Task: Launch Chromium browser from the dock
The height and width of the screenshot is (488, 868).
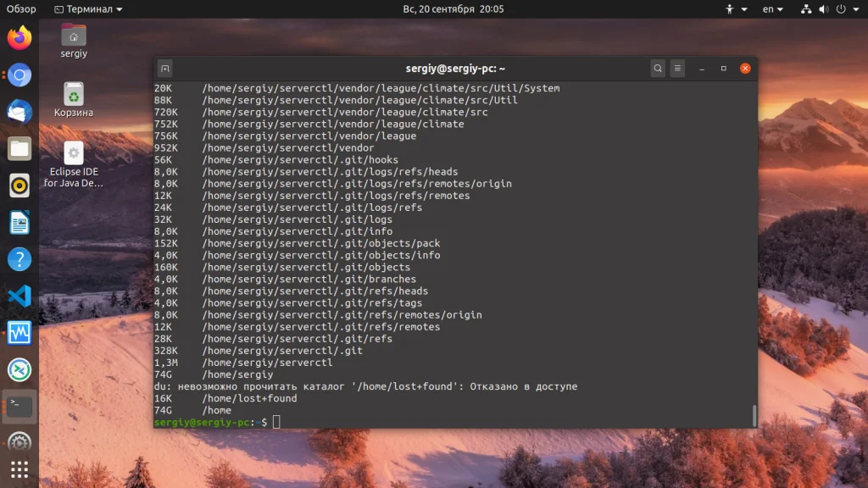Action: point(19,75)
